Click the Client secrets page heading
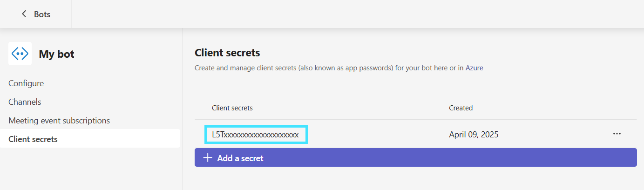The image size is (644, 190). (227, 53)
